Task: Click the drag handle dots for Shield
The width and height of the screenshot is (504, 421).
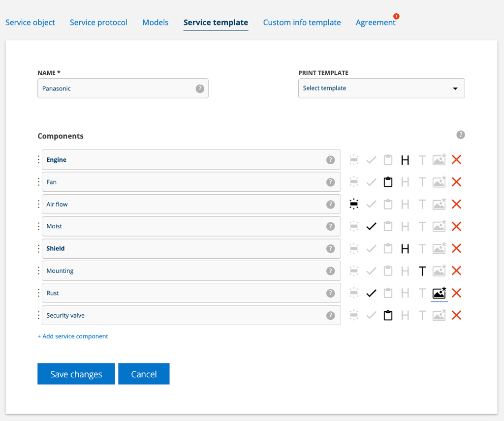Action: 38,248
